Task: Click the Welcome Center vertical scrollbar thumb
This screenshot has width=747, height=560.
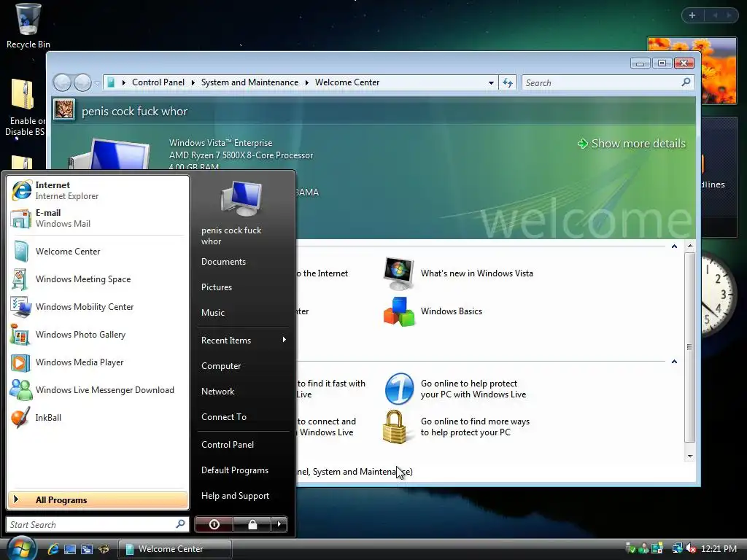Action: click(x=690, y=347)
